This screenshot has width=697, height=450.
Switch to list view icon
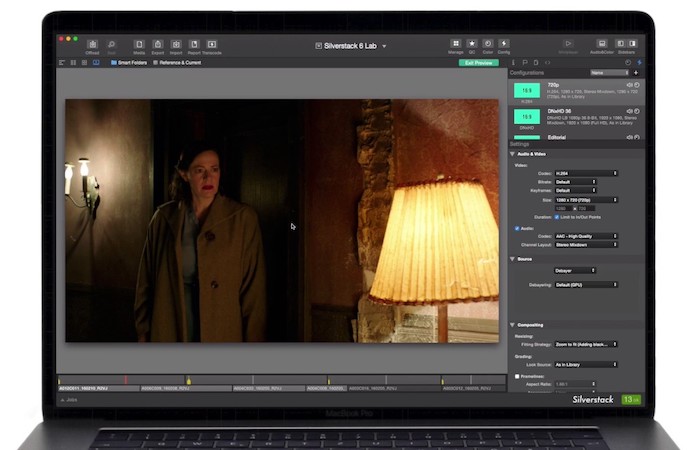(62, 63)
